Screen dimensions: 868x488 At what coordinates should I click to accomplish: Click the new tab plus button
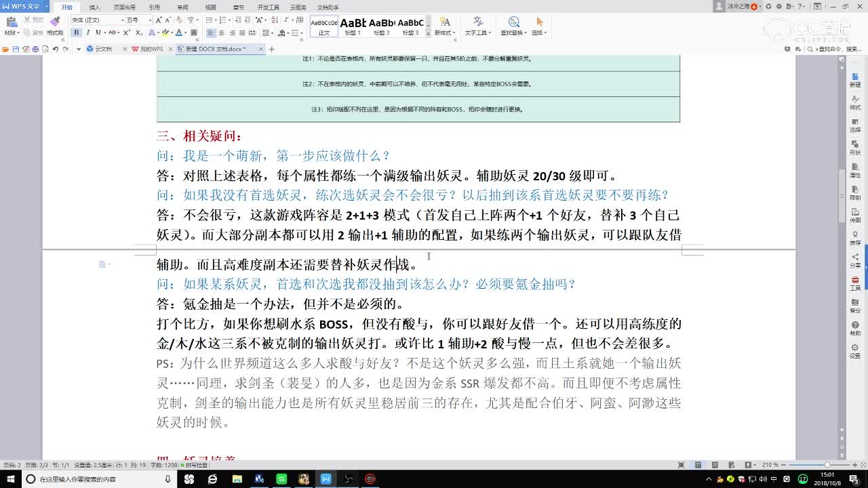[271, 49]
